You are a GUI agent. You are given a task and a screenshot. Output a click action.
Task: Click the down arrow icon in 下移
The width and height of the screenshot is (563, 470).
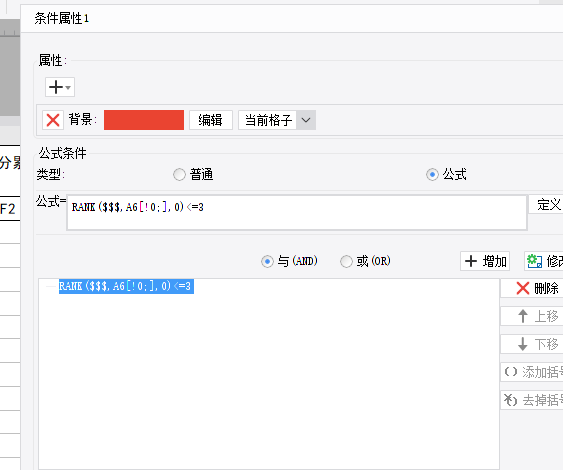tap(523, 344)
